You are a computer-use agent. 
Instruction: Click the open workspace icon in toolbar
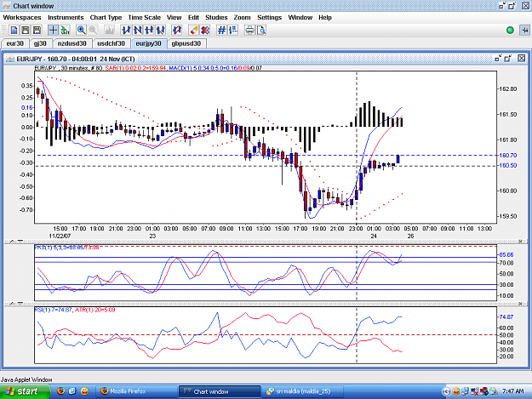[26, 31]
